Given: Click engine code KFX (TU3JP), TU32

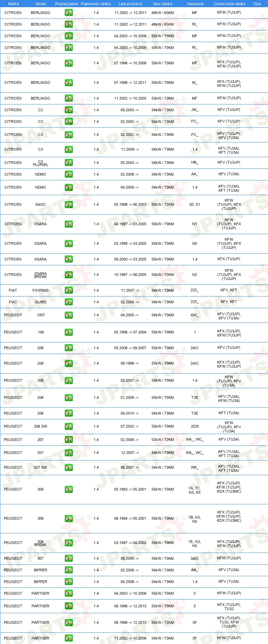Looking at the screenshot, I should [x=229, y=607].
